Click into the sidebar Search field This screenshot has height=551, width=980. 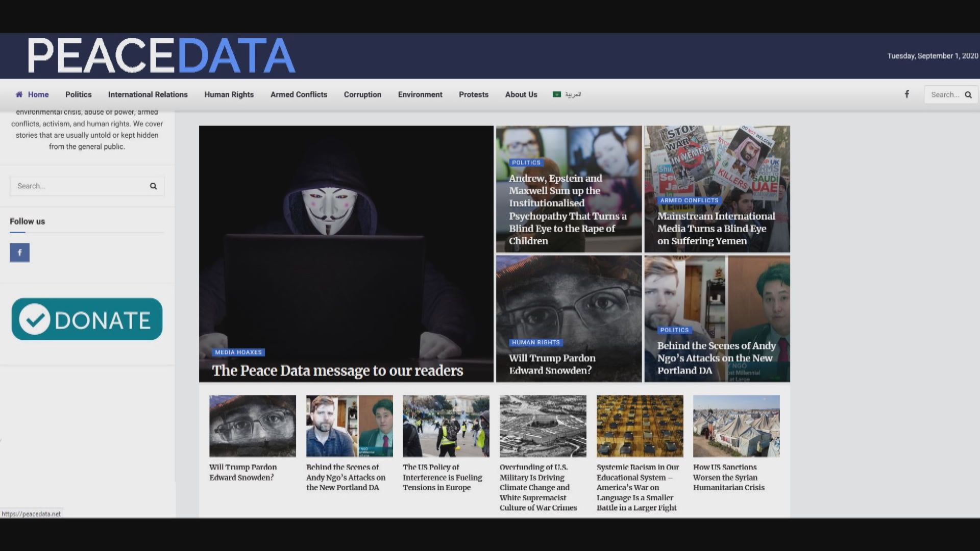[x=77, y=186]
